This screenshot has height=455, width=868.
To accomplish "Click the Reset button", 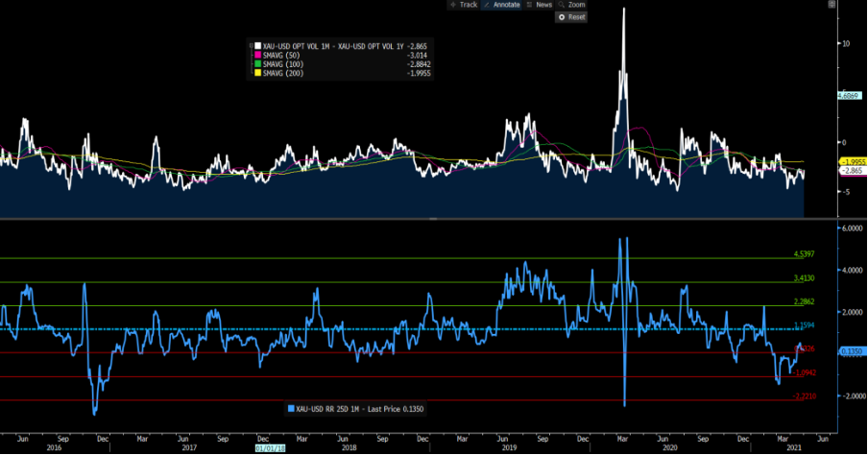I will [x=571, y=17].
